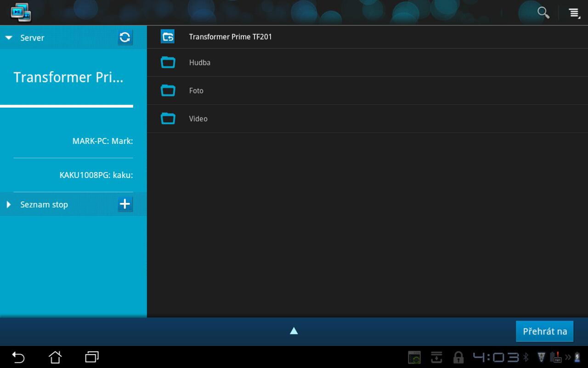Screen dimensions: 588x368
Task: Click the Hudba folder name
Action: point(200,63)
